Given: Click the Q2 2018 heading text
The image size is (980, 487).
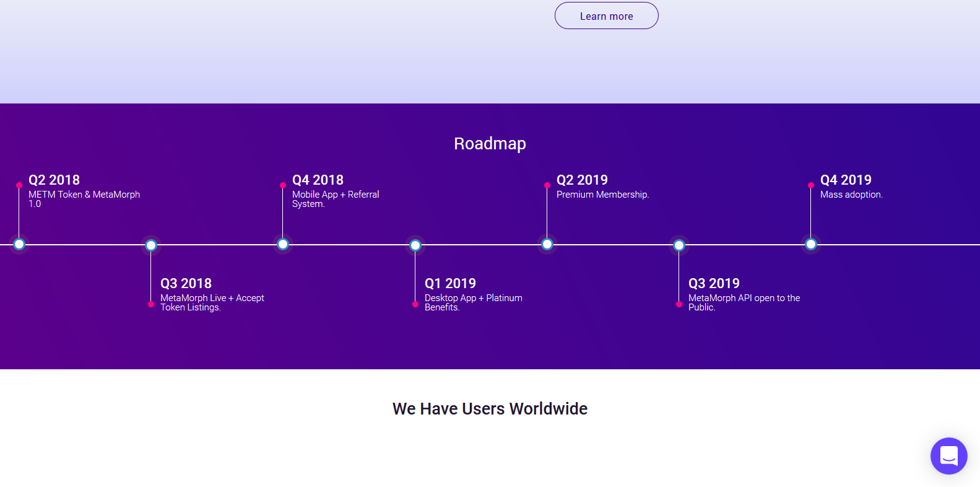Looking at the screenshot, I should [x=54, y=180].
